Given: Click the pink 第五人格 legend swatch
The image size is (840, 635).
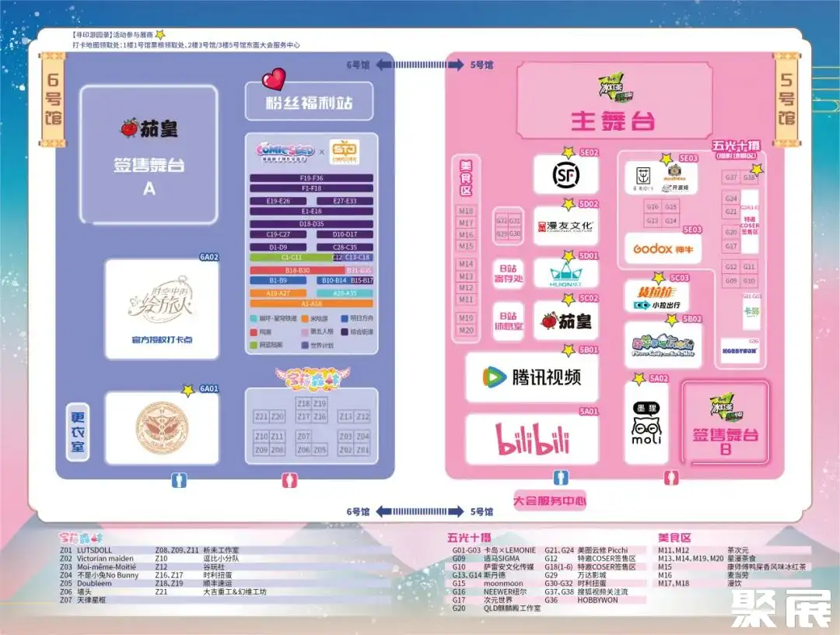Looking at the screenshot, I should point(304,332).
